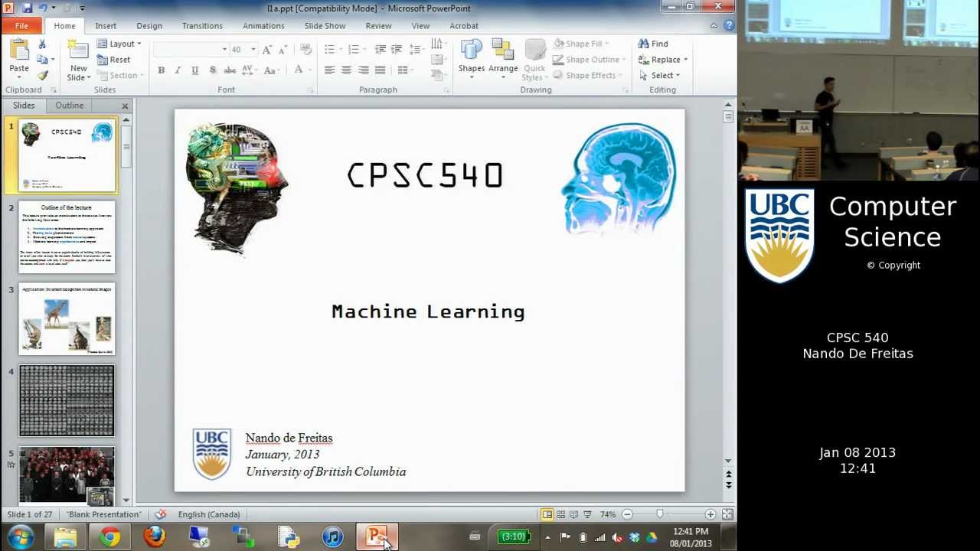This screenshot has width=980, height=551.
Task: Toggle Center text alignment
Action: click(x=346, y=70)
